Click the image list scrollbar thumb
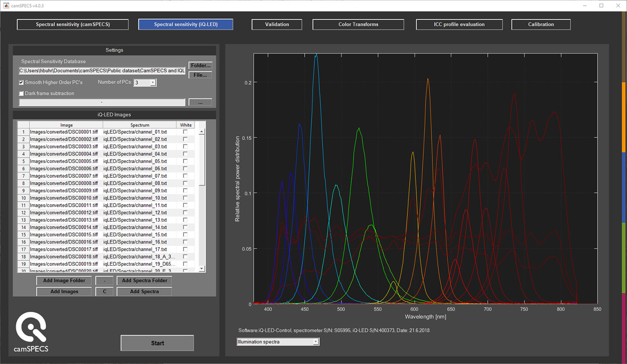Image resolution: width=627 pixels, height=364 pixels. (202, 160)
